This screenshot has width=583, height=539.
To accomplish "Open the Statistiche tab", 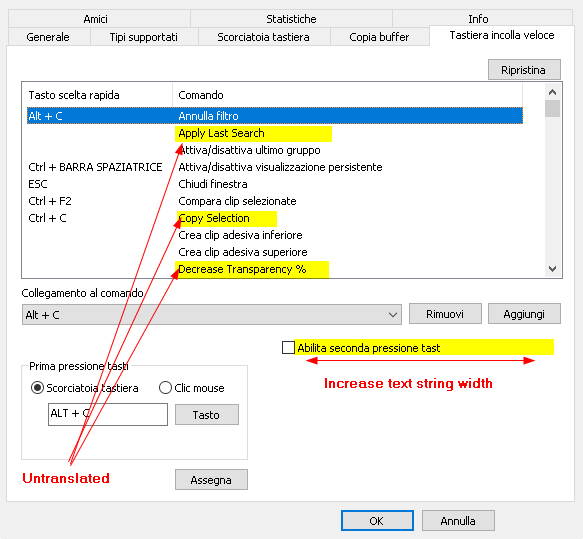I will click(x=291, y=19).
